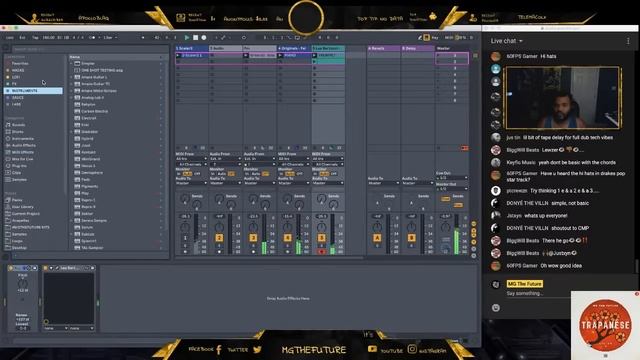Launch the clip in track 1 first slot
640x360 pixels.
(178, 55)
